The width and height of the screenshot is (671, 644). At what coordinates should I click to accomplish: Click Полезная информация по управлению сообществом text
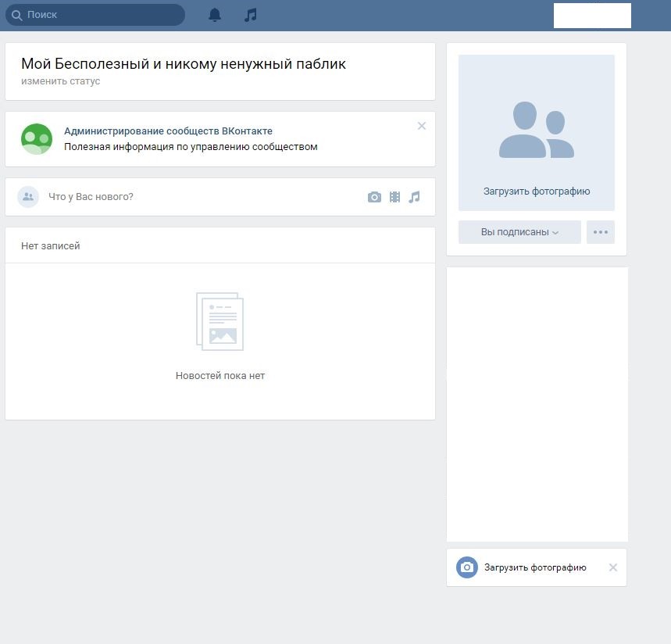pyautogui.click(x=191, y=147)
